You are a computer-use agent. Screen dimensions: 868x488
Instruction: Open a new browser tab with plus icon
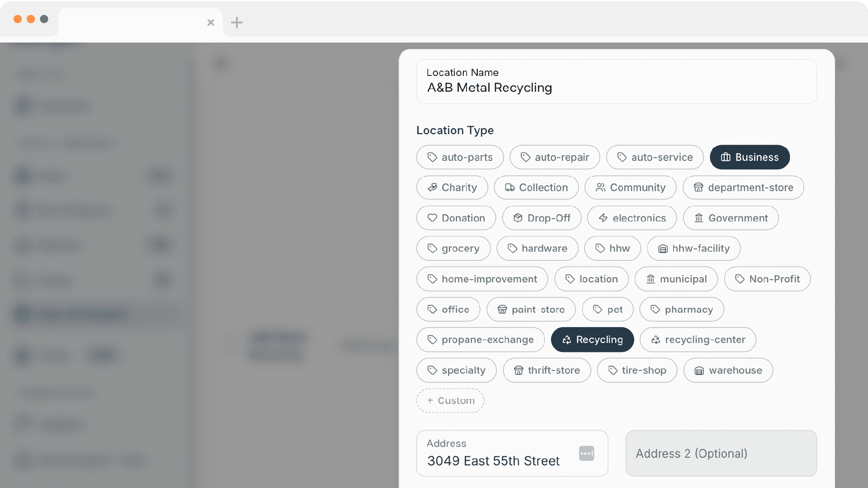pyautogui.click(x=237, y=22)
